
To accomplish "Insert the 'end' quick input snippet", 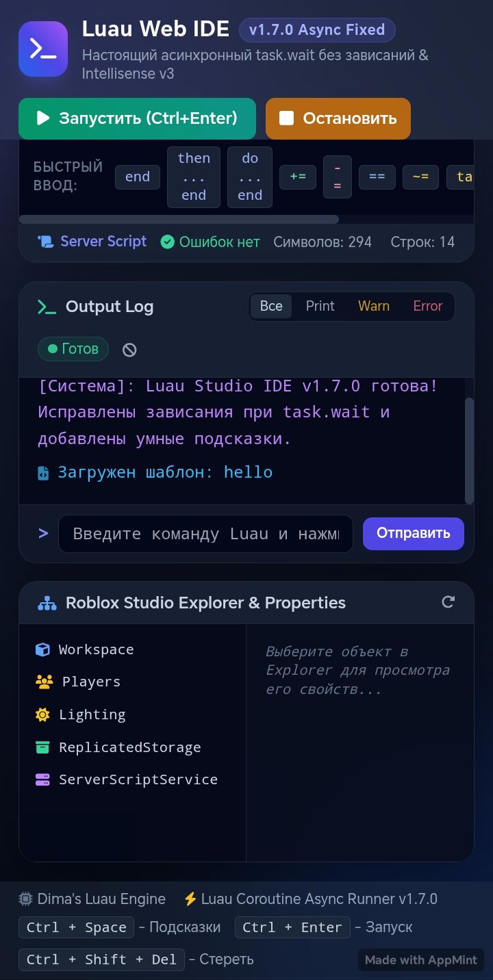I will point(138,177).
